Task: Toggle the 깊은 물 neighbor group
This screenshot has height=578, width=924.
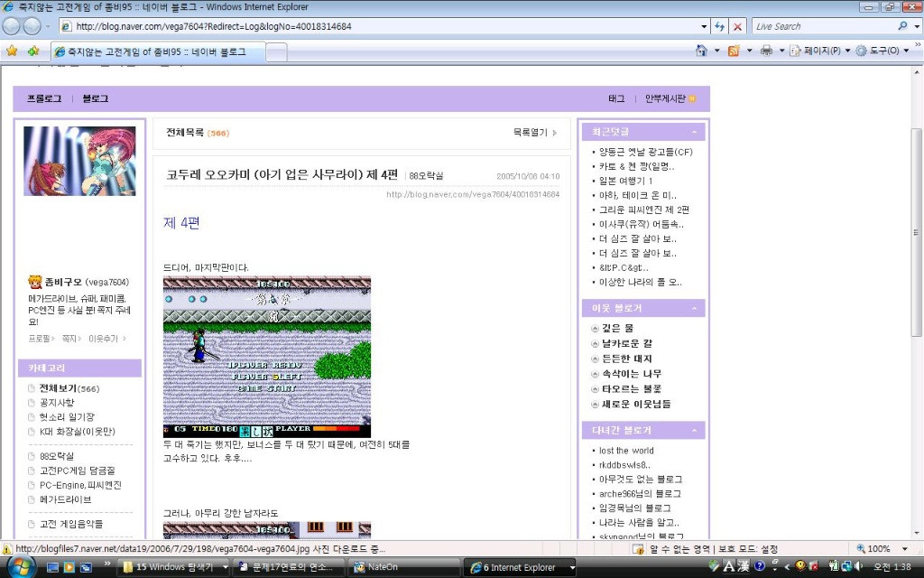Action: 595,329
